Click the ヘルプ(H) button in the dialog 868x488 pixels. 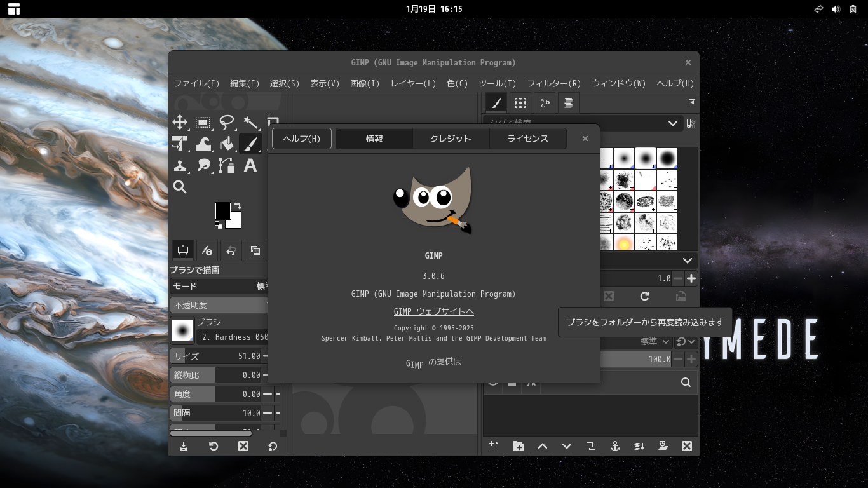(x=301, y=139)
